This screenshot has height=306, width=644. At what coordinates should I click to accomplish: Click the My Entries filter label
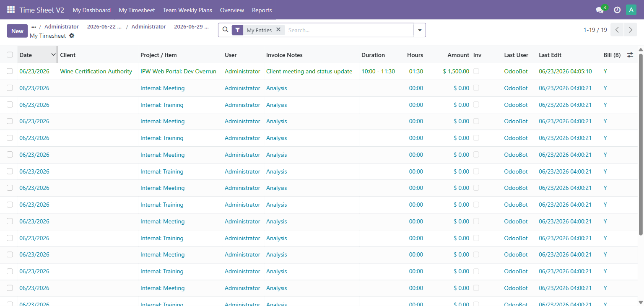[x=259, y=30]
